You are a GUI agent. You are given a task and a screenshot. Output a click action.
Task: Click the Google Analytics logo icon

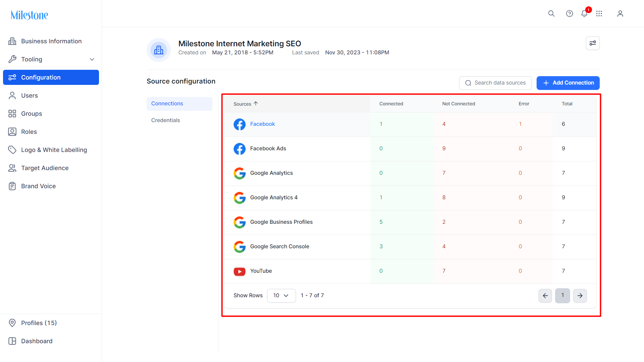[240, 173]
